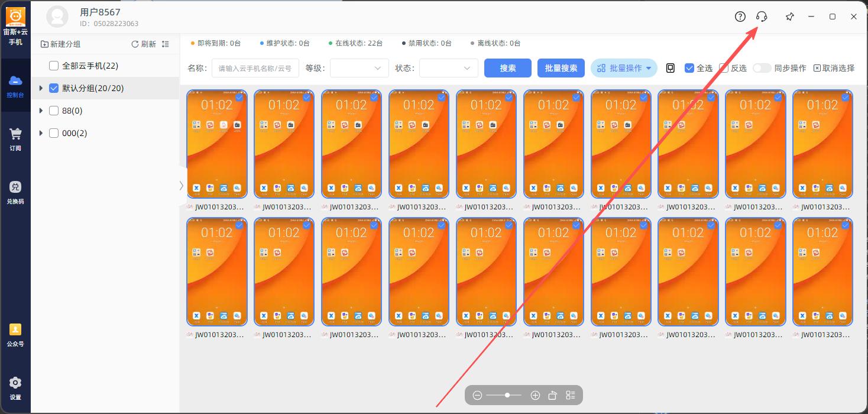
Task: Click the rotate screen icon in bottom bar
Action: point(553,395)
